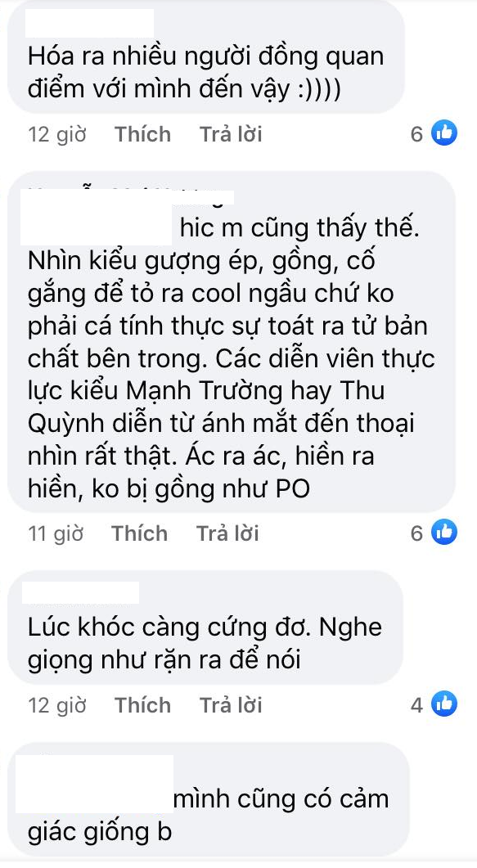View reaction count 4 on "Lúc khóc" comment
The image size is (477, 868).
[416, 704]
